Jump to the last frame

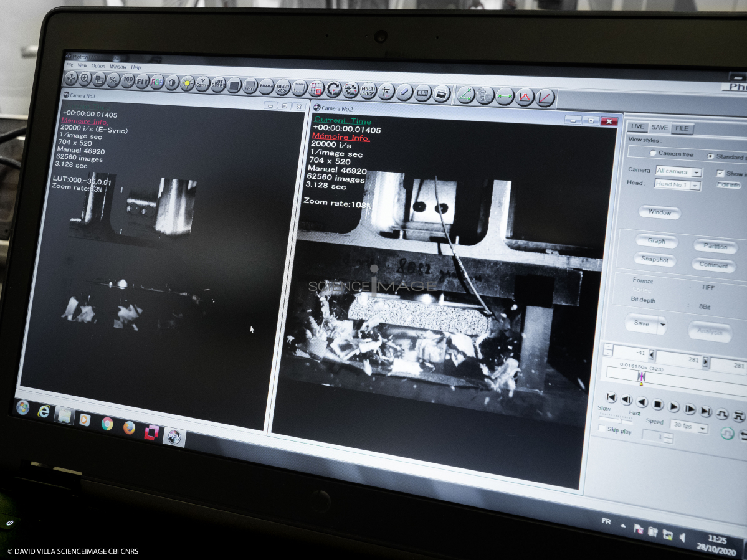(x=705, y=411)
